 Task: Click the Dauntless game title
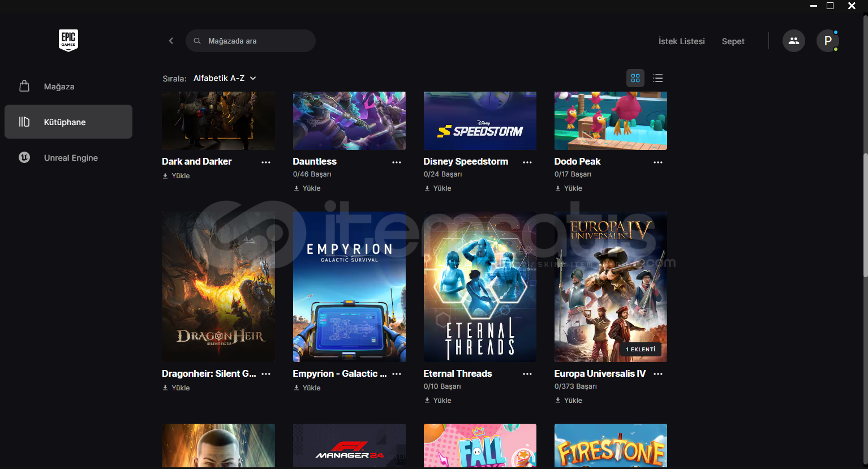coord(315,161)
